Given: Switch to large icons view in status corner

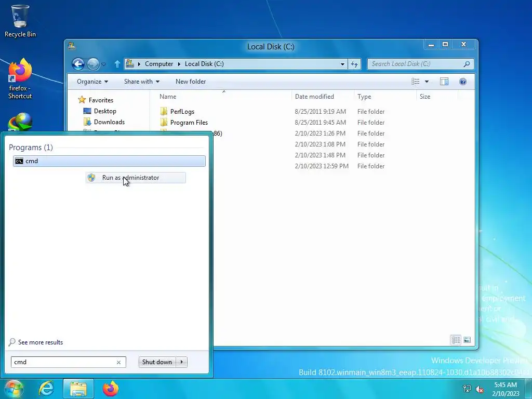Looking at the screenshot, I should pyautogui.click(x=467, y=340).
